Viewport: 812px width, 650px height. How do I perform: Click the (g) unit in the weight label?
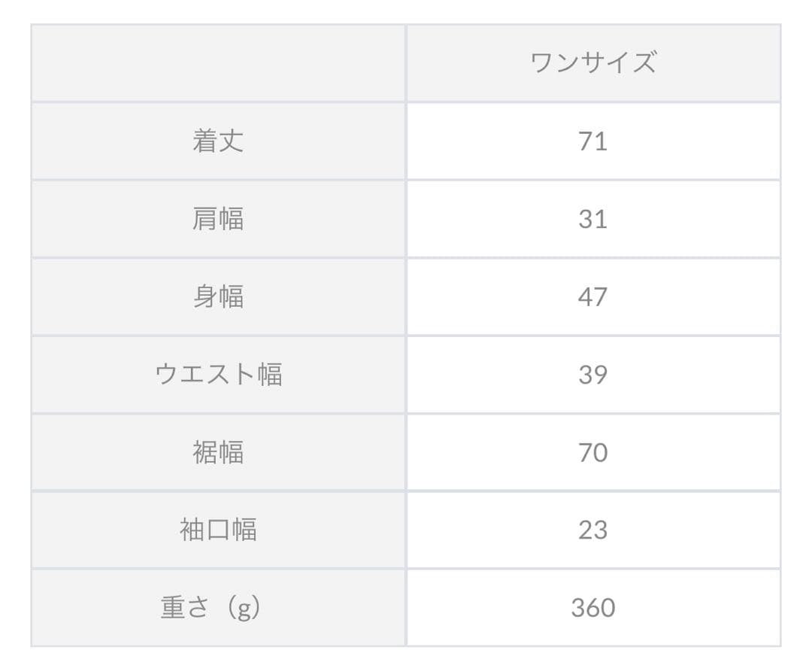[x=244, y=608]
